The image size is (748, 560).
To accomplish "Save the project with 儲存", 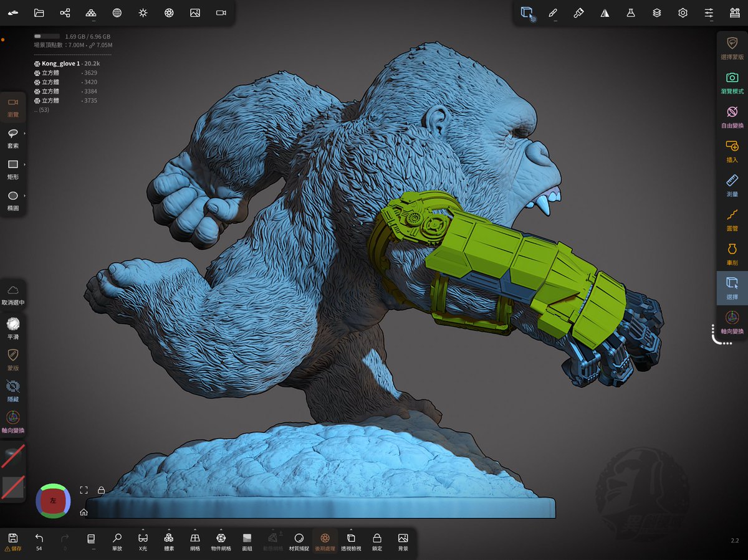I will pyautogui.click(x=13, y=542).
